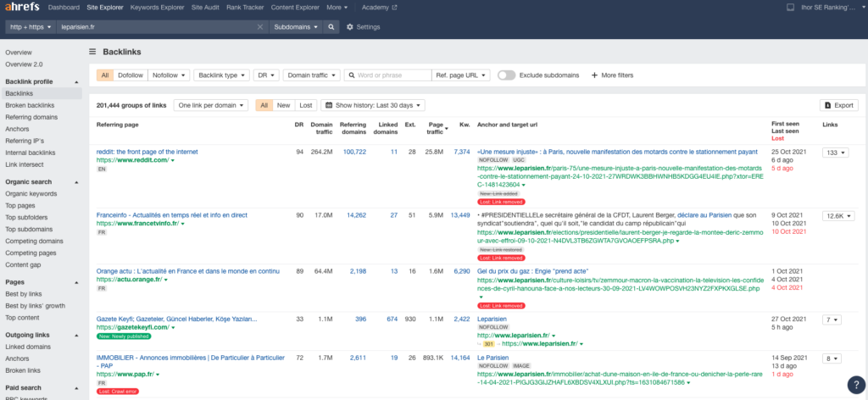Open Dashboard in the top menu
The height and width of the screenshot is (400, 868).
point(64,8)
